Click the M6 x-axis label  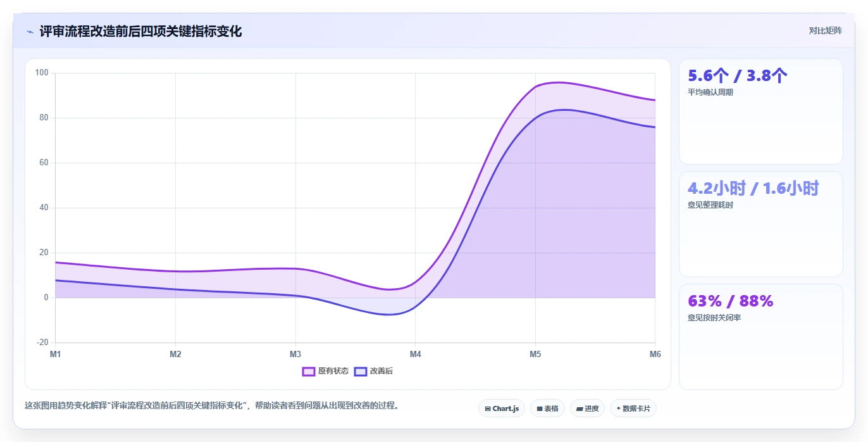(x=655, y=354)
